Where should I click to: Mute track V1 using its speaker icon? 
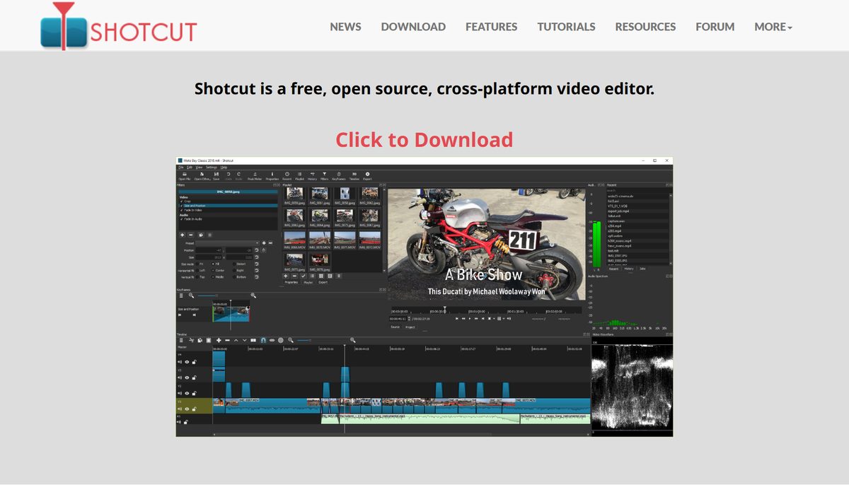tap(179, 409)
